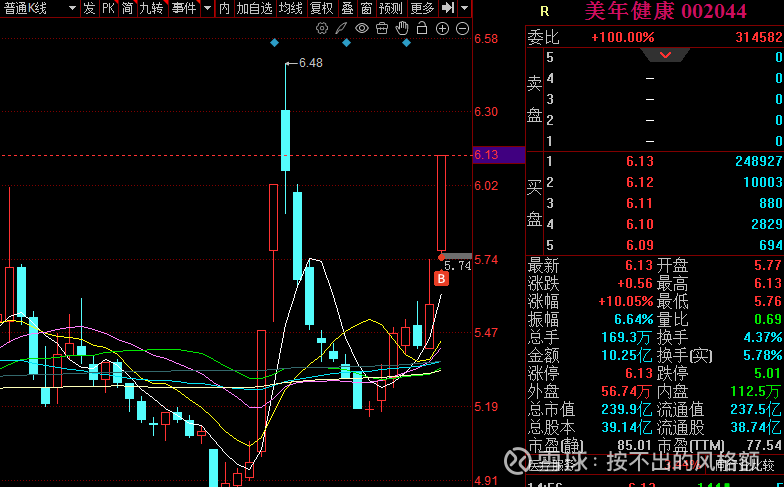This screenshot has width=784, height=487.
Task: Click the 跌停 5.01 value
Action: click(x=768, y=374)
